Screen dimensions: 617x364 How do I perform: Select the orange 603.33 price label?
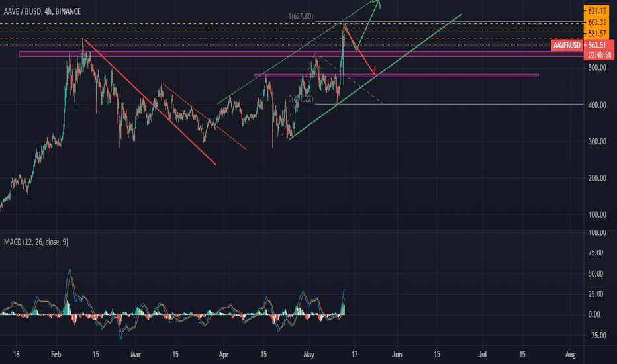coord(597,23)
